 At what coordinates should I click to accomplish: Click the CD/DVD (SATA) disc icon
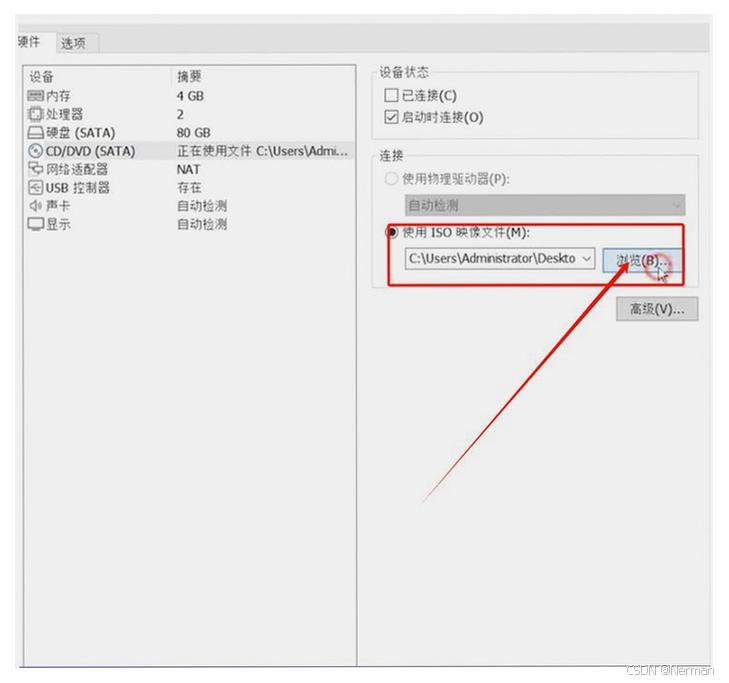(x=35, y=151)
